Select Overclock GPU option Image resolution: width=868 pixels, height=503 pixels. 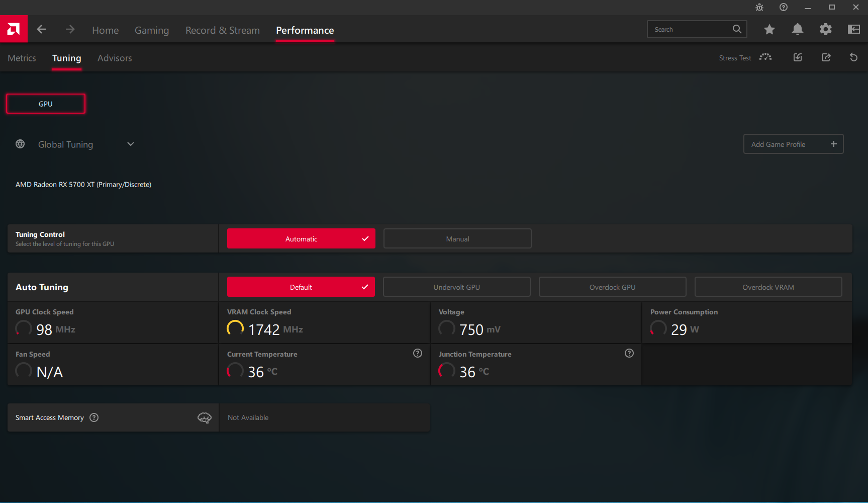tap(613, 287)
